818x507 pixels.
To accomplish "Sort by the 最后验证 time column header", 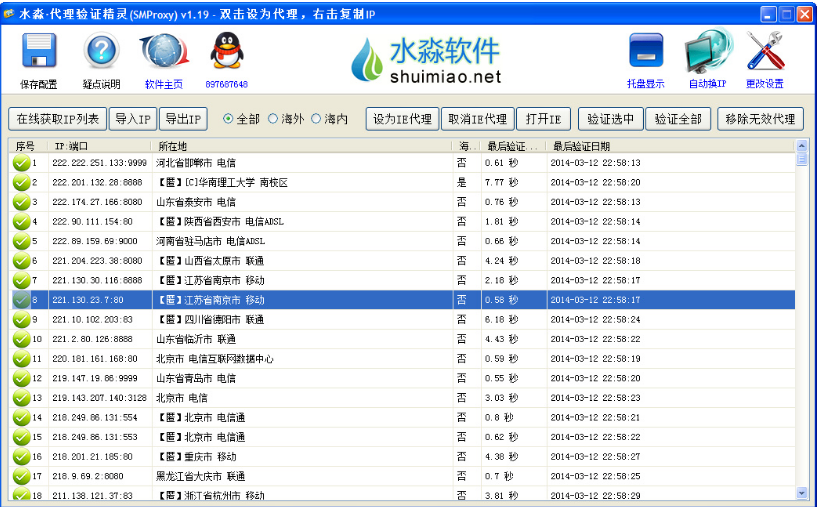I will (x=513, y=146).
